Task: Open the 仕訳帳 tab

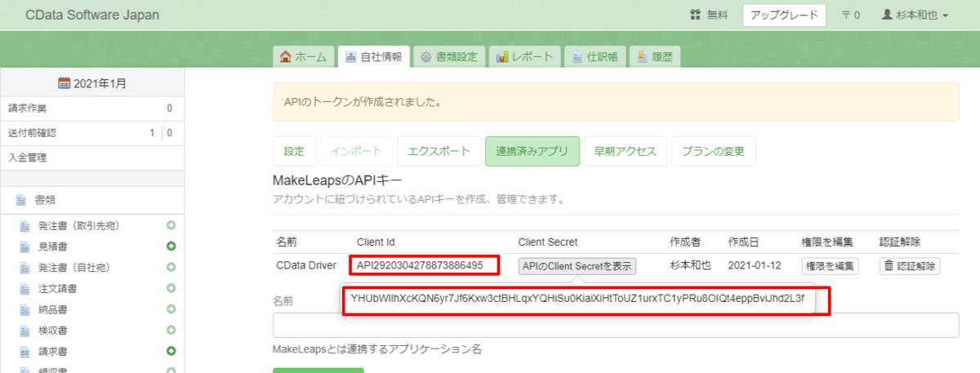Action: point(595,57)
